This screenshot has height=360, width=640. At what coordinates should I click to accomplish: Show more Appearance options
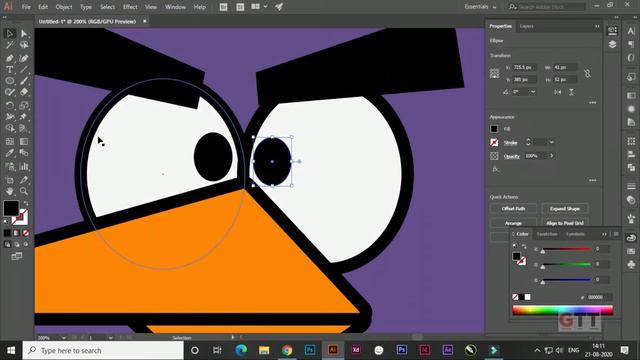593,180
